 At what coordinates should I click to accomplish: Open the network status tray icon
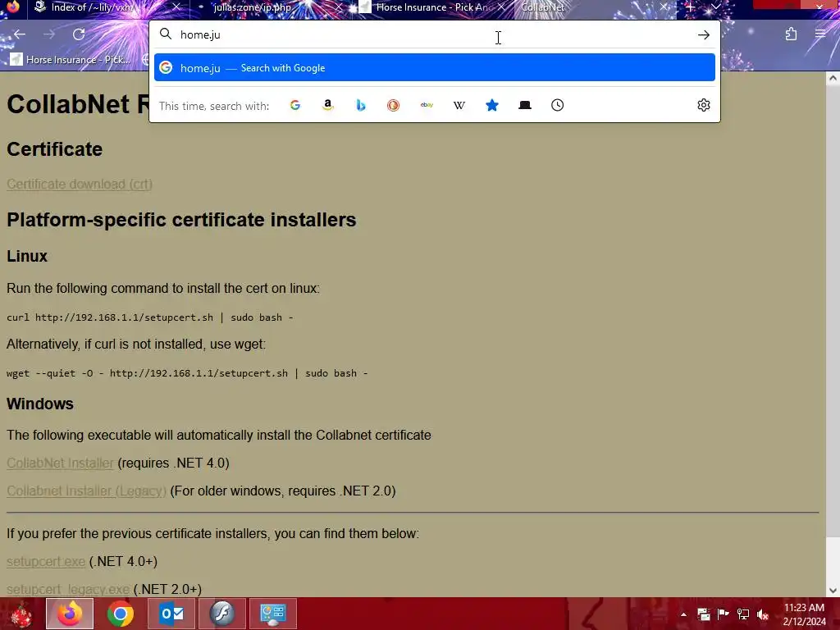click(x=743, y=614)
